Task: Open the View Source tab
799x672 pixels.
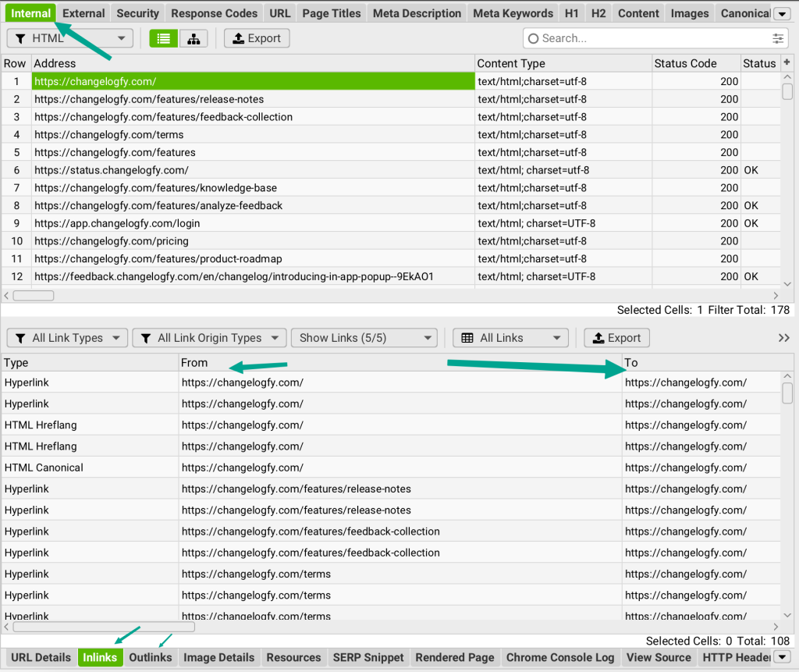Action: [659, 657]
